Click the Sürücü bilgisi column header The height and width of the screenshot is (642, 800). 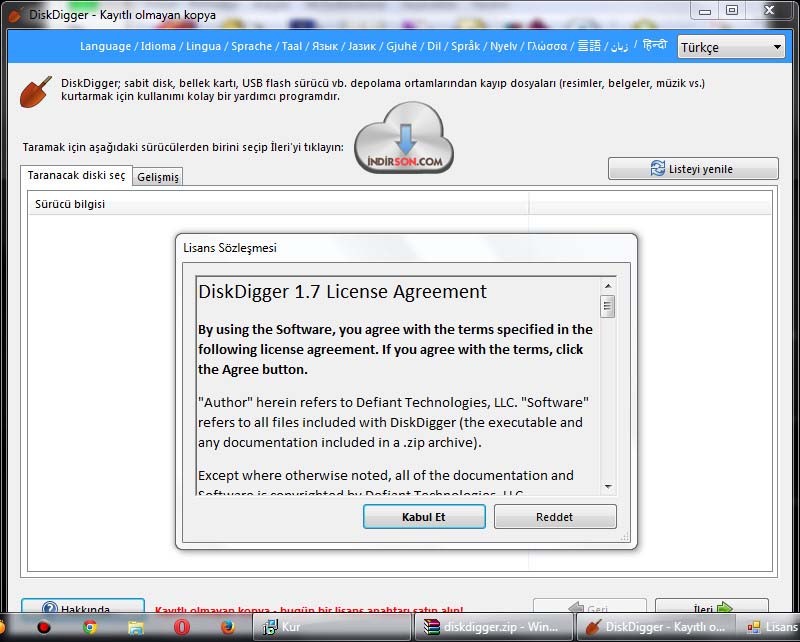click(279, 204)
